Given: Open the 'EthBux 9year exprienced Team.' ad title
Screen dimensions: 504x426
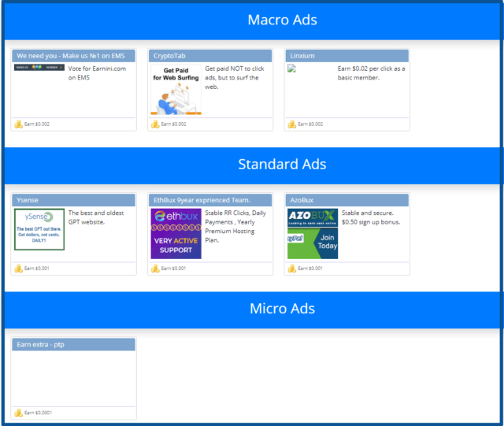Looking at the screenshot, I should click(x=210, y=200).
